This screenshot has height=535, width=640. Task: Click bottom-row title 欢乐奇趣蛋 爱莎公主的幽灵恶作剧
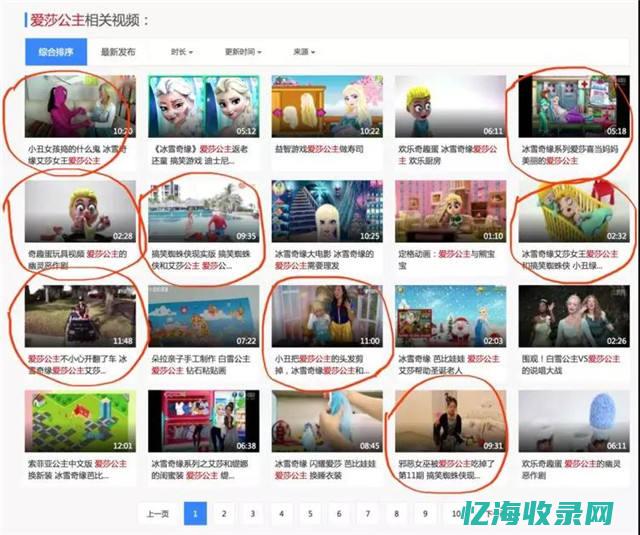571,469
